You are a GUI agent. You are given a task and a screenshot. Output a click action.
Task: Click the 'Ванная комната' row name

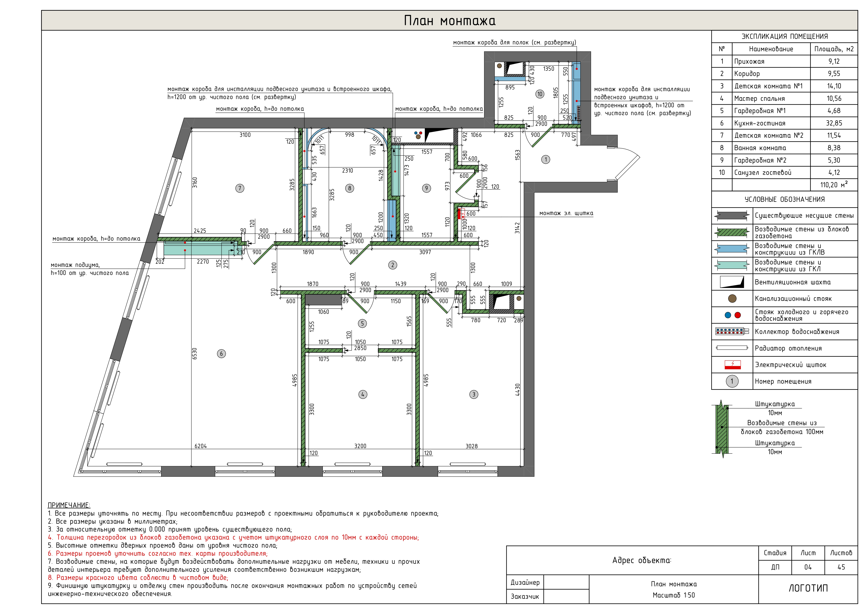click(760, 148)
